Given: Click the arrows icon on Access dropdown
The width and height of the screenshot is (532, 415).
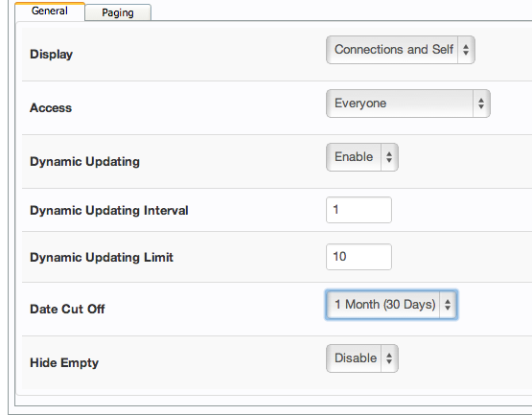Looking at the screenshot, I should (x=481, y=104).
